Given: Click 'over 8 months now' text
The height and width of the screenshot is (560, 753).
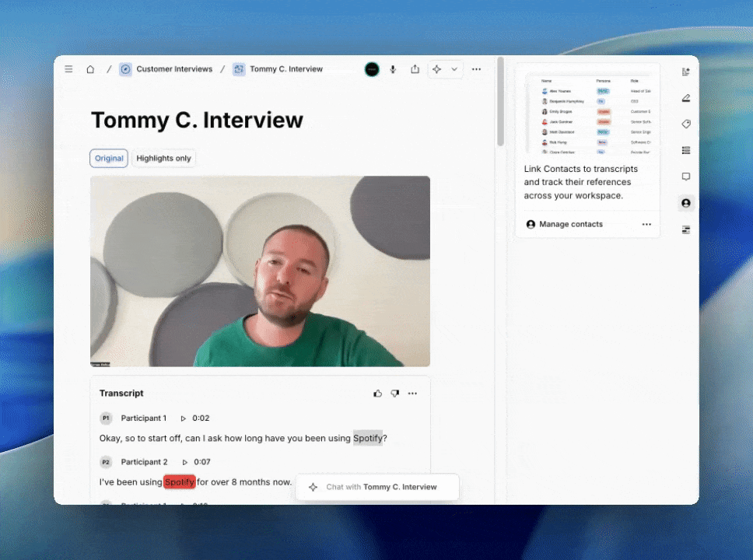Looking at the screenshot, I should (249, 481).
